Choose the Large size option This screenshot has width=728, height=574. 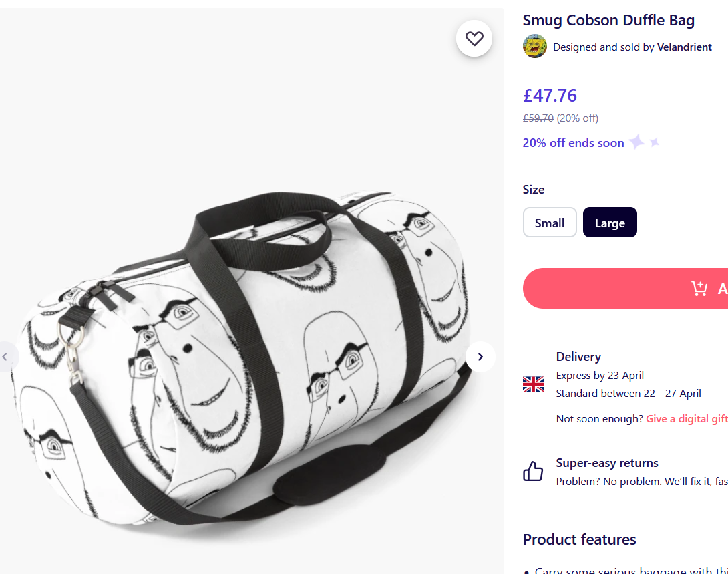click(x=610, y=223)
